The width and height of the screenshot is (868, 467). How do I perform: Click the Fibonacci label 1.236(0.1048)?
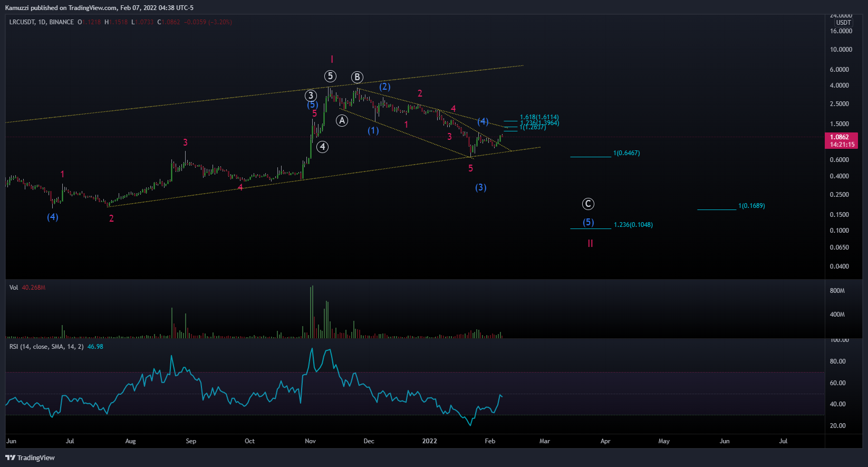633,225
